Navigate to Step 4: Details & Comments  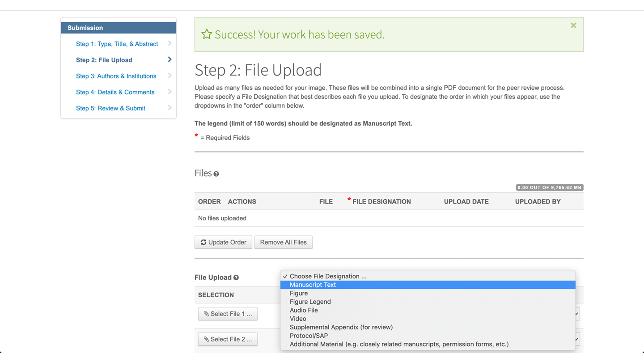(115, 92)
